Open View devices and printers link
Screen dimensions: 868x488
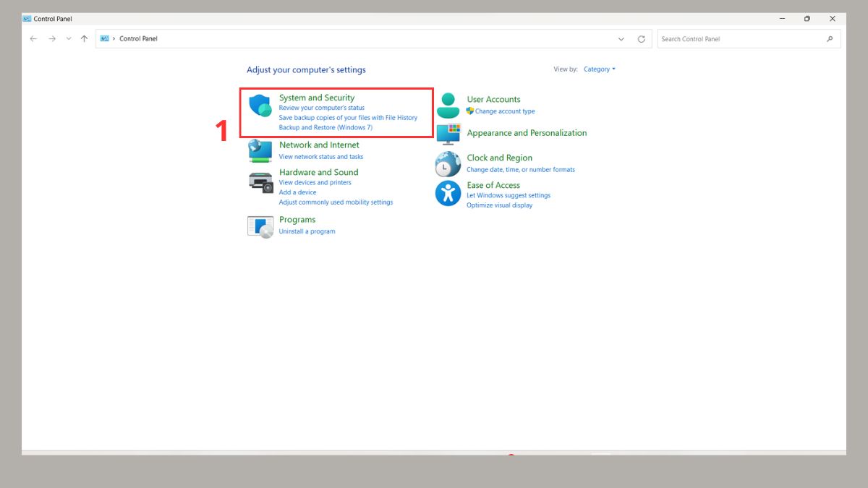click(x=315, y=182)
